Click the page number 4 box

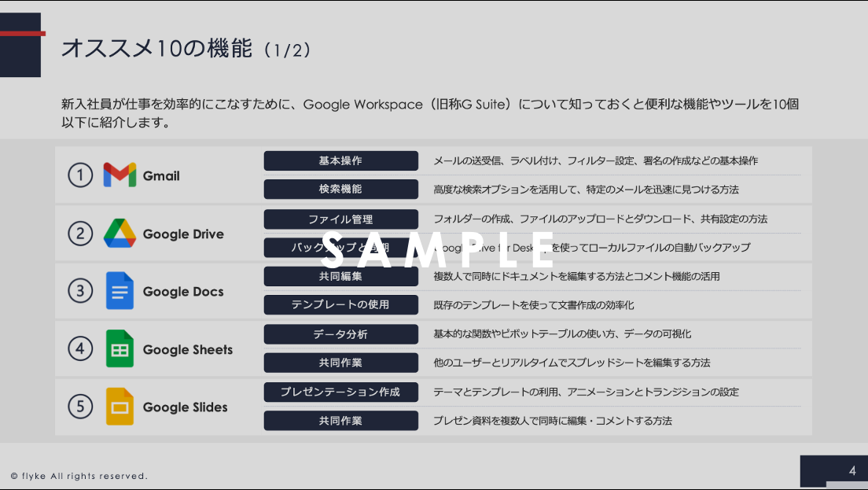(834, 471)
